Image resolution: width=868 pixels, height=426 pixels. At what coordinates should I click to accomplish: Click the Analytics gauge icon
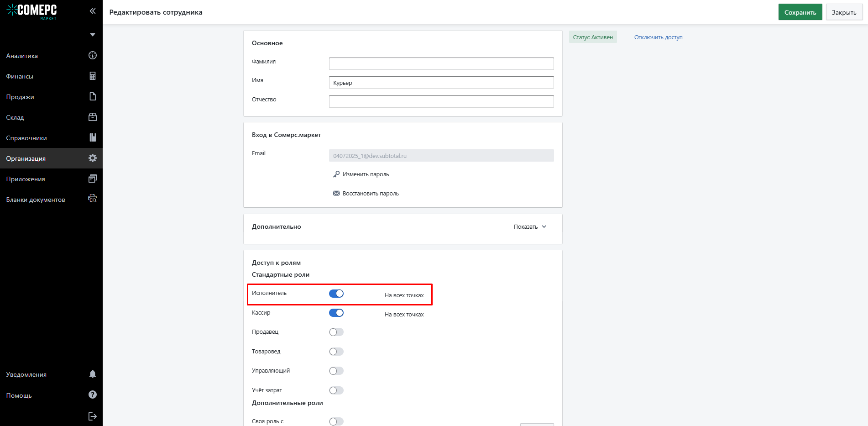93,56
